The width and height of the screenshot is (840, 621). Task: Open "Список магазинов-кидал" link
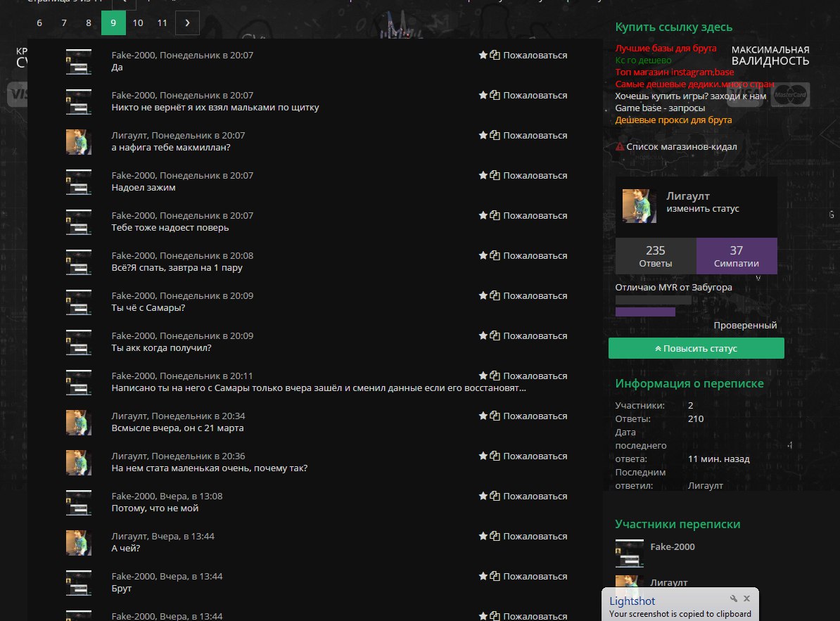coord(682,147)
